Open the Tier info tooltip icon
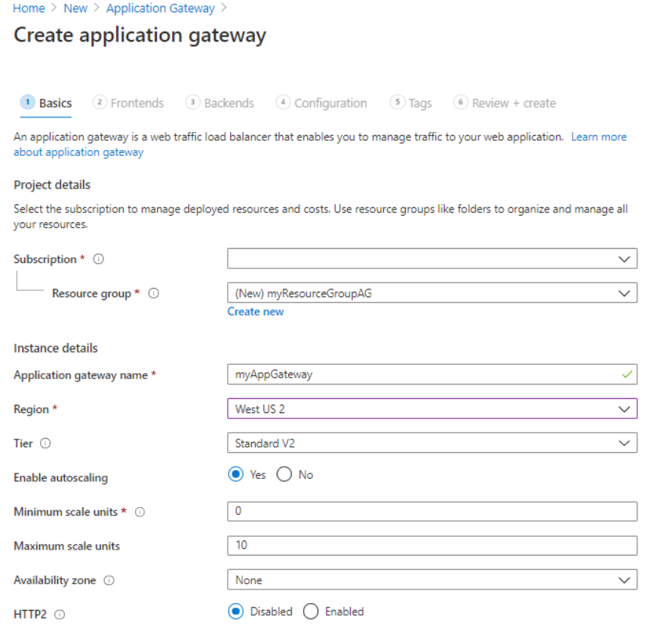This screenshot has width=672, height=637. point(47,444)
